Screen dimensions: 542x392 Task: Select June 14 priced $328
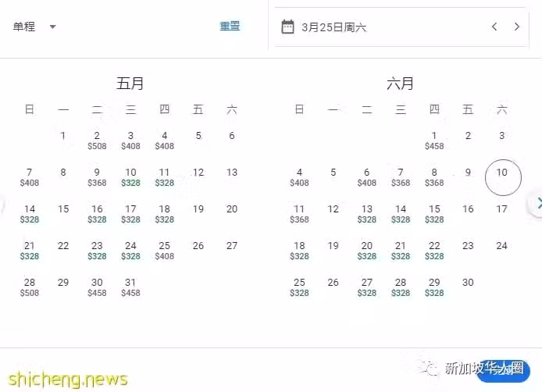tap(401, 214)
